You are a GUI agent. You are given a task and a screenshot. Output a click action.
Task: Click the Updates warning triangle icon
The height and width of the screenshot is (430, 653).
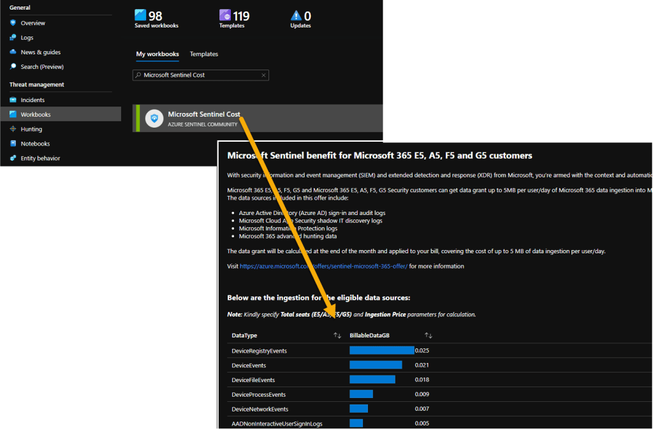(296, 15)
